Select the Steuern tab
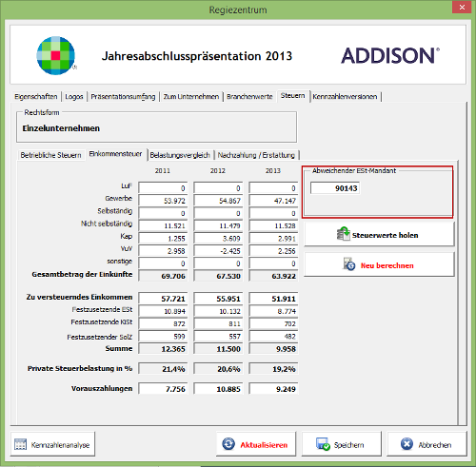The image size is (476, 467). click(x=292, y=96)
